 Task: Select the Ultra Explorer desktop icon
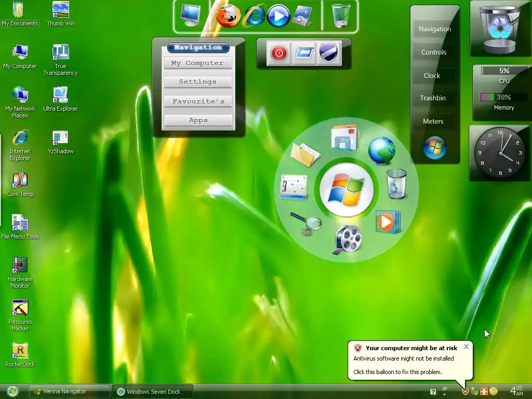click(x=60, y=99)
